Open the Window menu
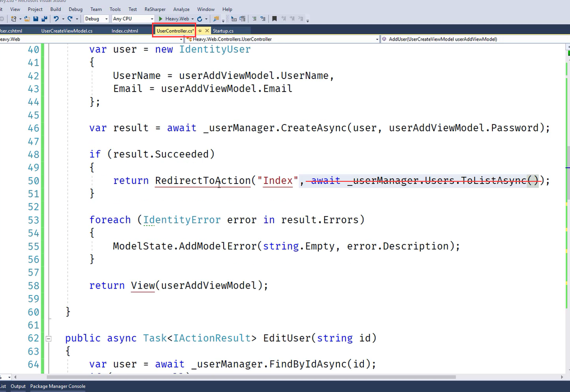 coord(206,9)
